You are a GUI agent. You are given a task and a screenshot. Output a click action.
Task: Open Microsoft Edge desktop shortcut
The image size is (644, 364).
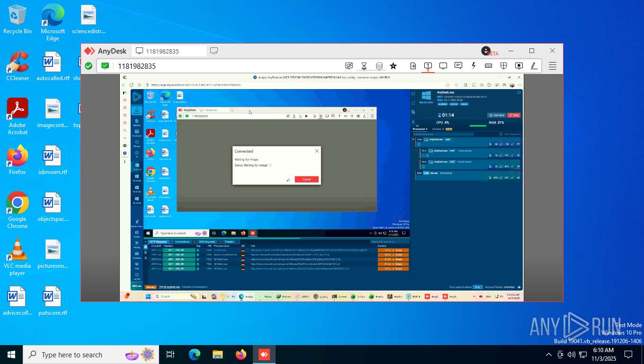[53, 23]
